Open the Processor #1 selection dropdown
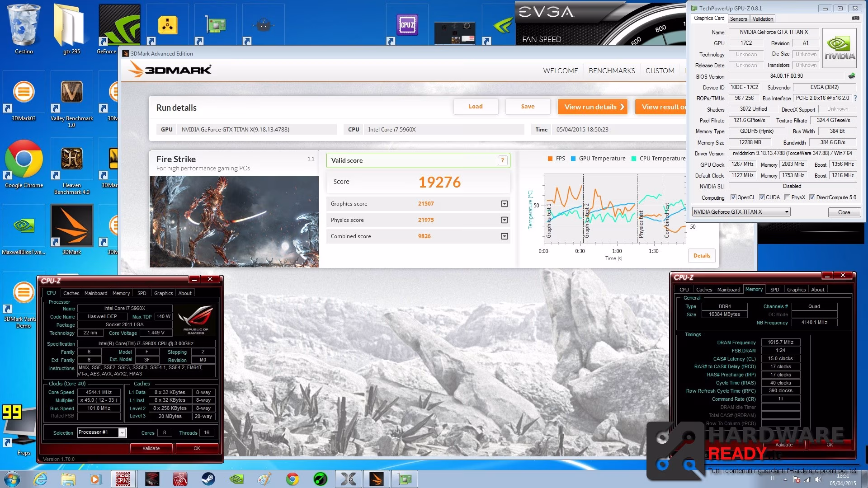 click(102, 432)
